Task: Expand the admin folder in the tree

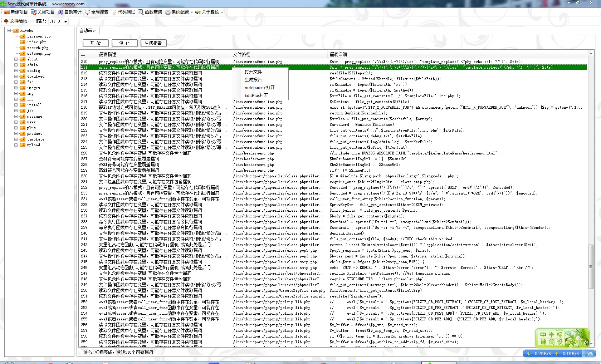Action: 16,65
